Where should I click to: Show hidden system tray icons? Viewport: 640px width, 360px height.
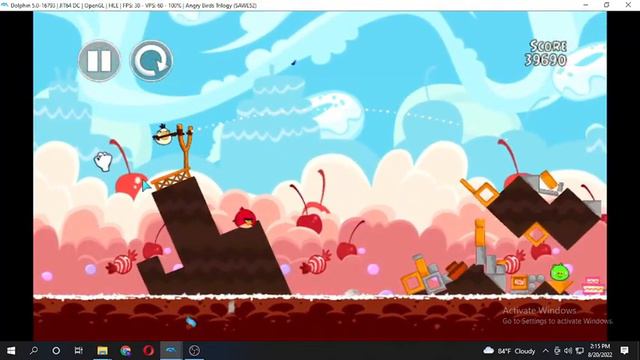pos(546,351)
